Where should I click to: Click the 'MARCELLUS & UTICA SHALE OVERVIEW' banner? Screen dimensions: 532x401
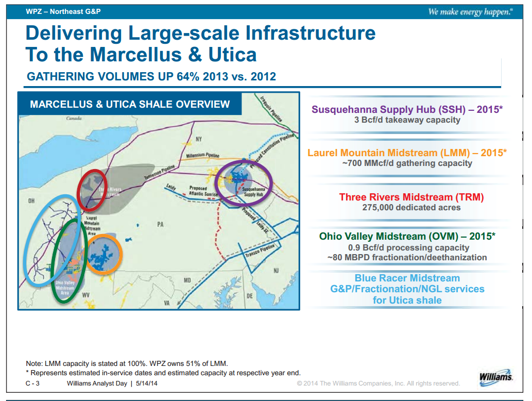coord(130,104)
